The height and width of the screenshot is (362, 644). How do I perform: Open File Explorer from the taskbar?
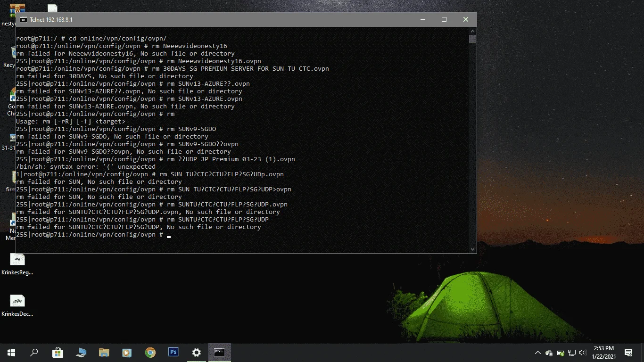(104, 352)
